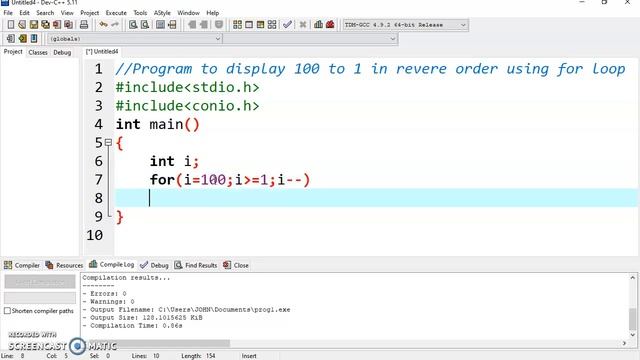Compile the program with Compile icon

click(x=237, y=25)
